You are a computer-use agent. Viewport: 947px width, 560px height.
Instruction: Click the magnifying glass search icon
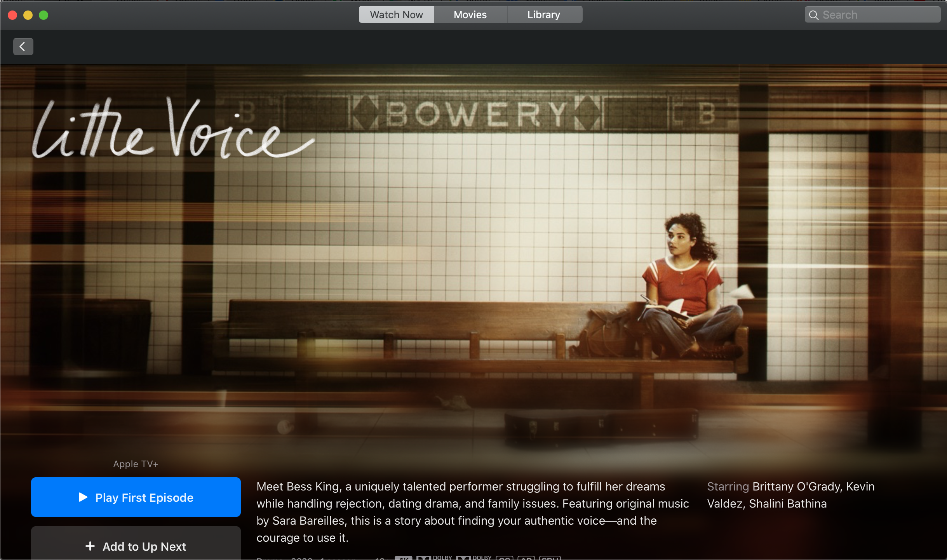(x=813, y=15)
